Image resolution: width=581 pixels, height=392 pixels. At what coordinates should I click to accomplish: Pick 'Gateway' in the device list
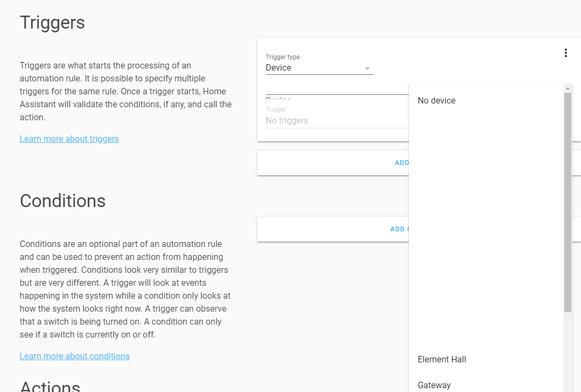pyautogui.click(x=434, y=385)
